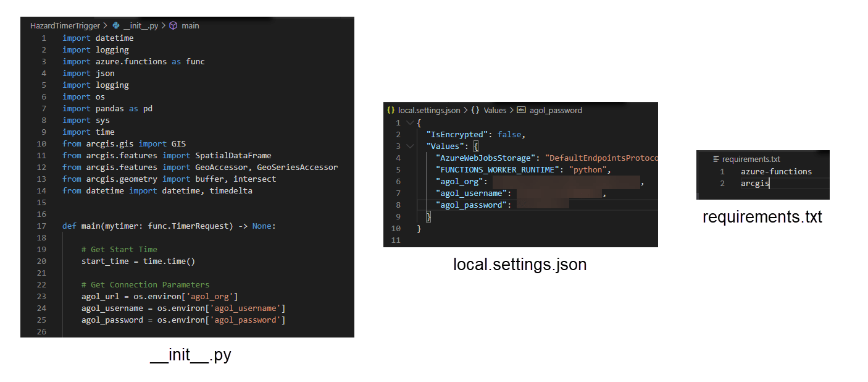Click the Python file icon in breadcrumb
This screenshot has width=868, height=382.
click(x=116, y=26)
